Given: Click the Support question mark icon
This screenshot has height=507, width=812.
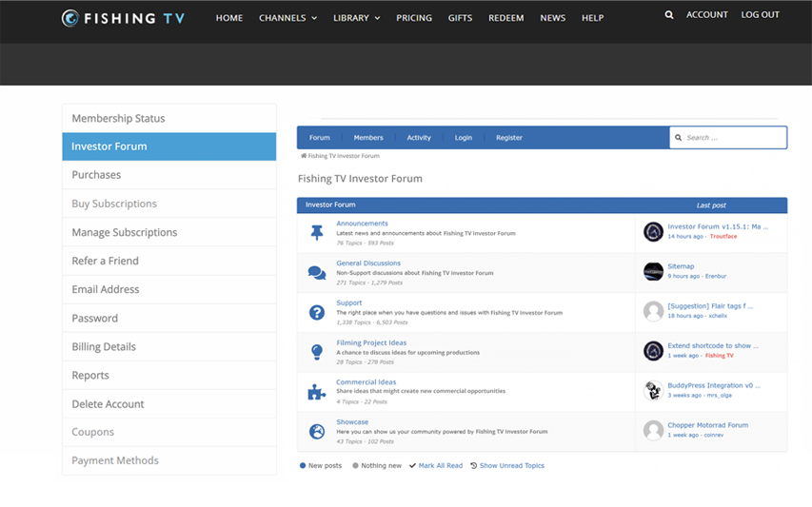Looking at the screenshot, I should pyautogui.click(x=316, y=313).
